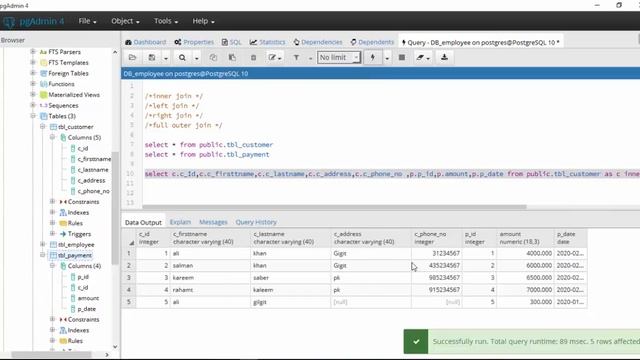Select the Data Output tab
The image size is (640, 360).
point(143,222)
